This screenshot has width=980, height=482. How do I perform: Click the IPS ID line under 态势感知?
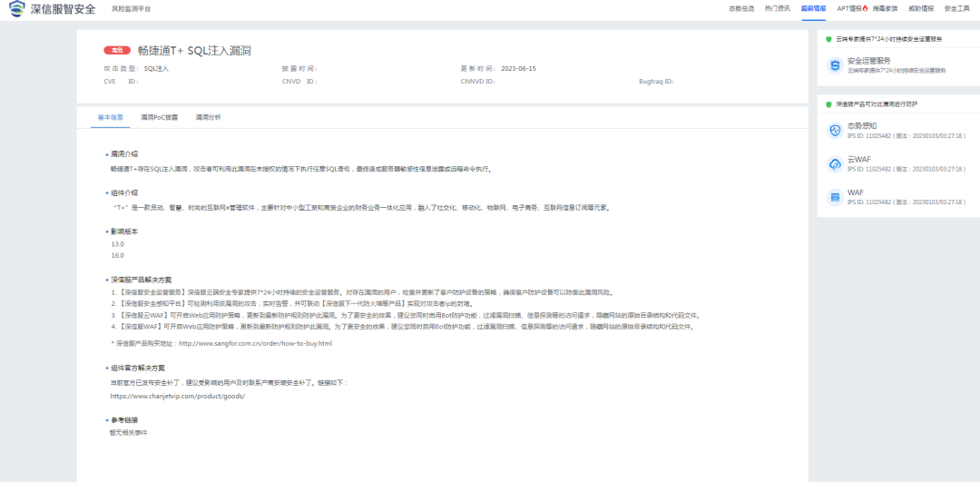tap(906, 135)
